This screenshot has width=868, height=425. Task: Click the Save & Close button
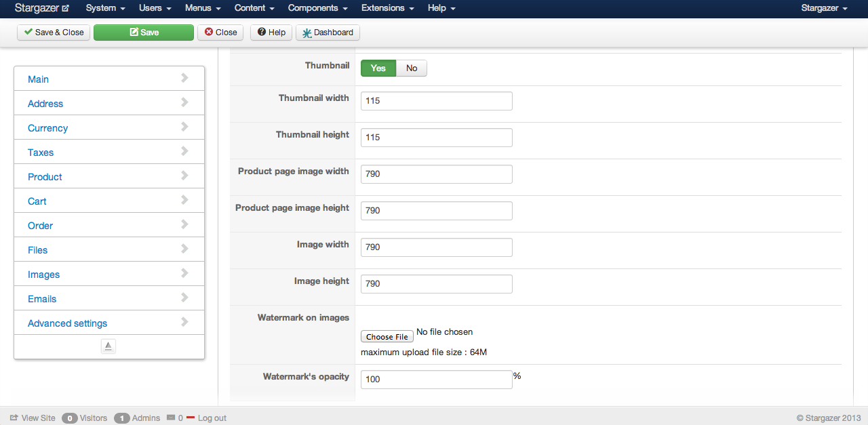click(x=54, y=33)
